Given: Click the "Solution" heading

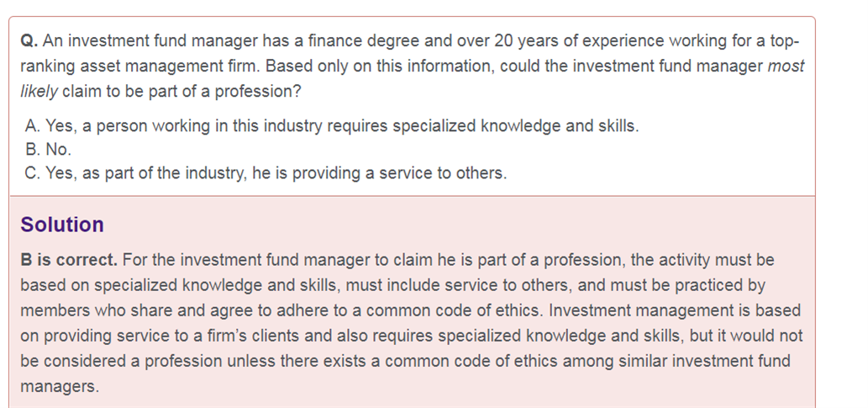Looking at the screenshot, I should click(62, 225).
